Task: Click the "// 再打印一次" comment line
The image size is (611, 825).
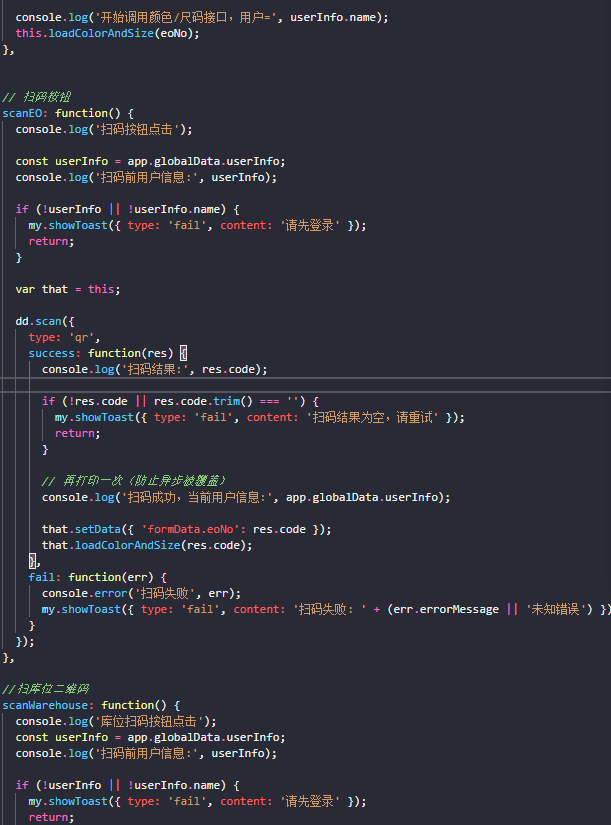Action: pos(134,481)
